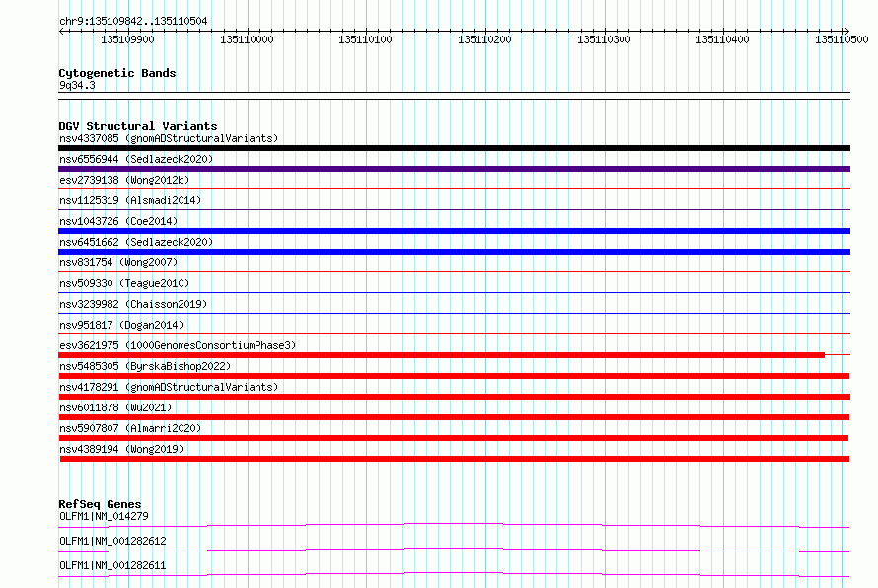Open gene OLFM1|NM_001282612 label

pos(112,541)
